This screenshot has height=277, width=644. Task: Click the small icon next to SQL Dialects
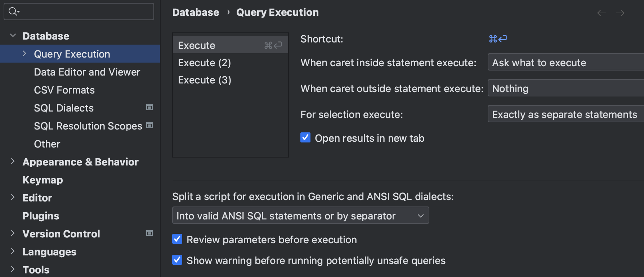tap(149, 107)
